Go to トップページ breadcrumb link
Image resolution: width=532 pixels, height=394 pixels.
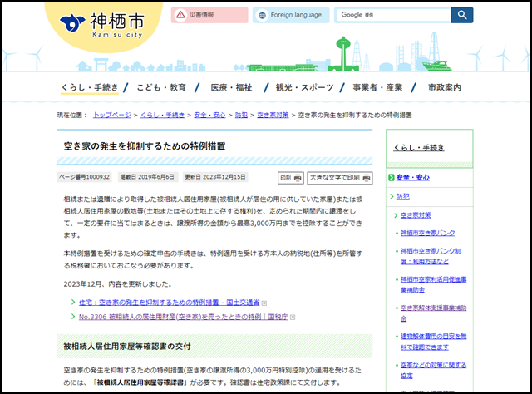(112, 115)
